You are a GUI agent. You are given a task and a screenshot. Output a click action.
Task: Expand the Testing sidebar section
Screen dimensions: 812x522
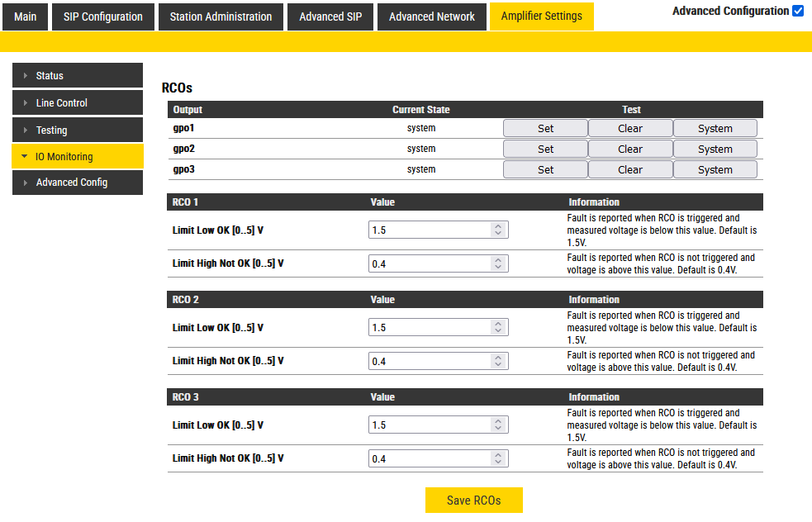click(x=78, y=130)
